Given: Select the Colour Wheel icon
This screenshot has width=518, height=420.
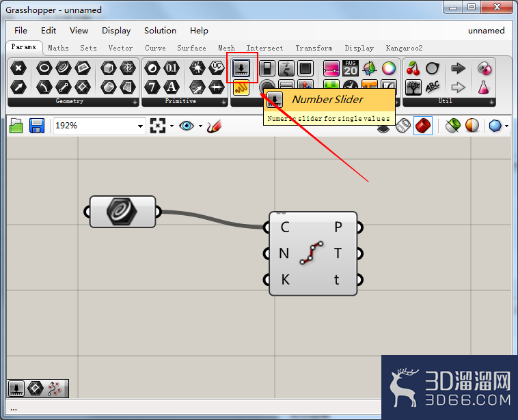Looking at the screenshot, I should point(389,68).
